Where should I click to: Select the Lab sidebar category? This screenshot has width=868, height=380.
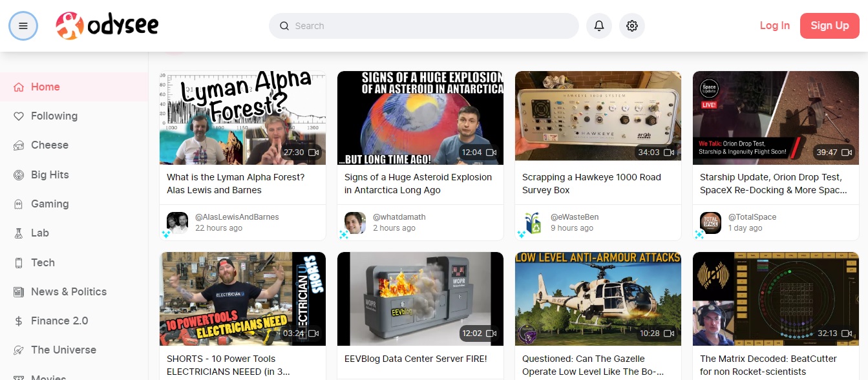pos(74,233)
